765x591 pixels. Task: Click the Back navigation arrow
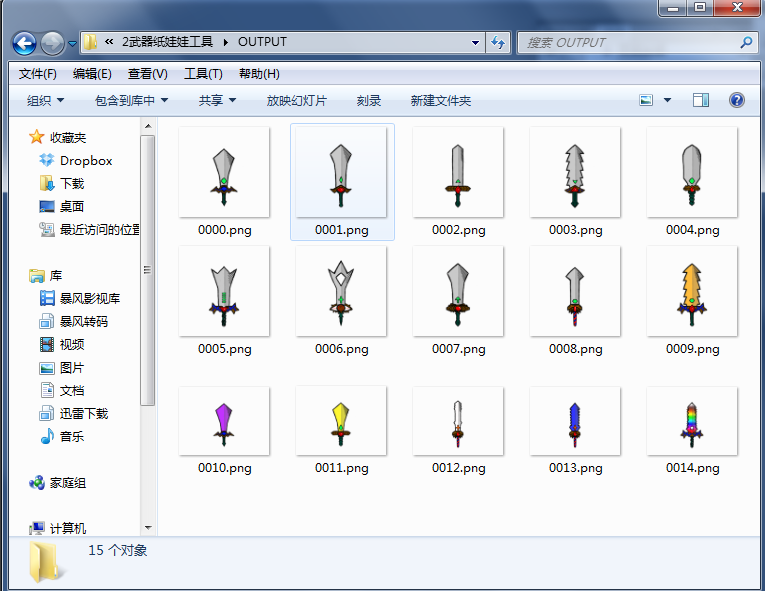pyautogui.click(x=24, y=43)
